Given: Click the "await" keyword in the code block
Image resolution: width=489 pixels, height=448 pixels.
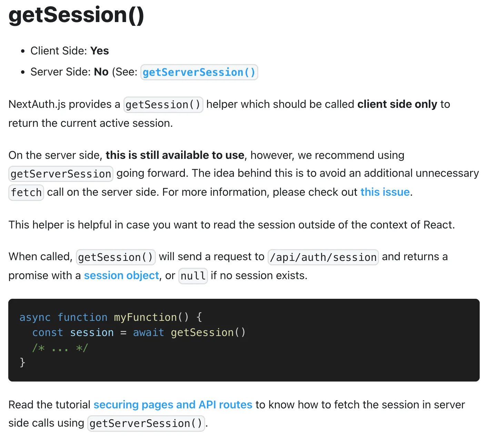Looking at the screenshot, I should (148, 333).
